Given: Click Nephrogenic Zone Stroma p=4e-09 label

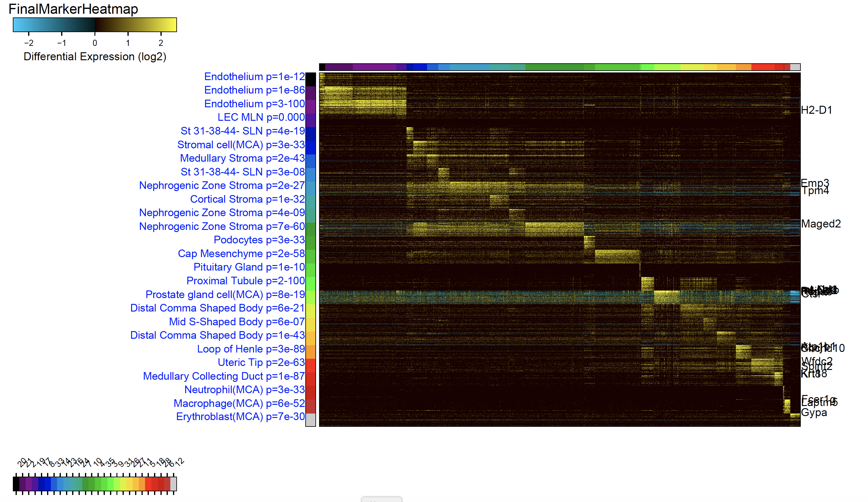Looking at the screenshot, I should (x=222, y=212).
